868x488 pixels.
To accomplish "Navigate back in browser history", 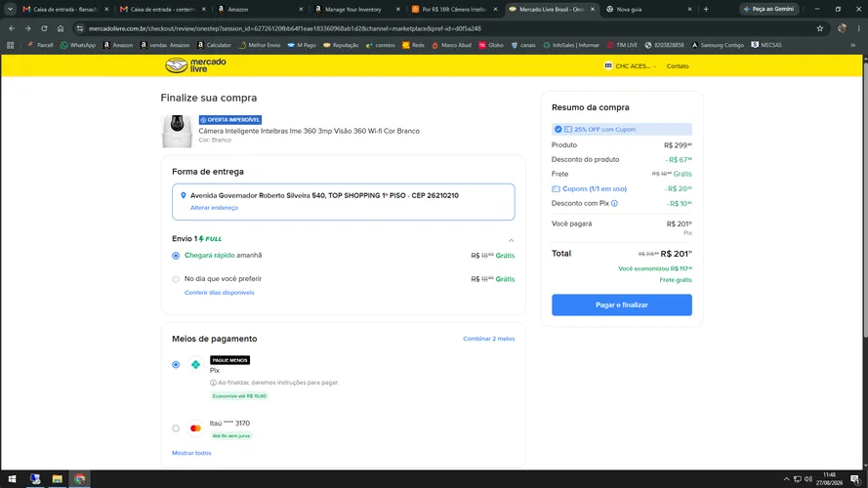I will 12,28.
